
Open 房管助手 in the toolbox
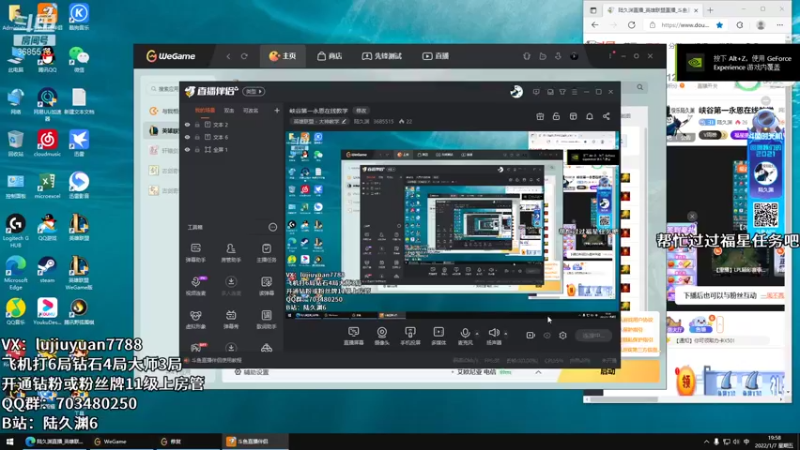pyautogui.click(x=231, y=253)
